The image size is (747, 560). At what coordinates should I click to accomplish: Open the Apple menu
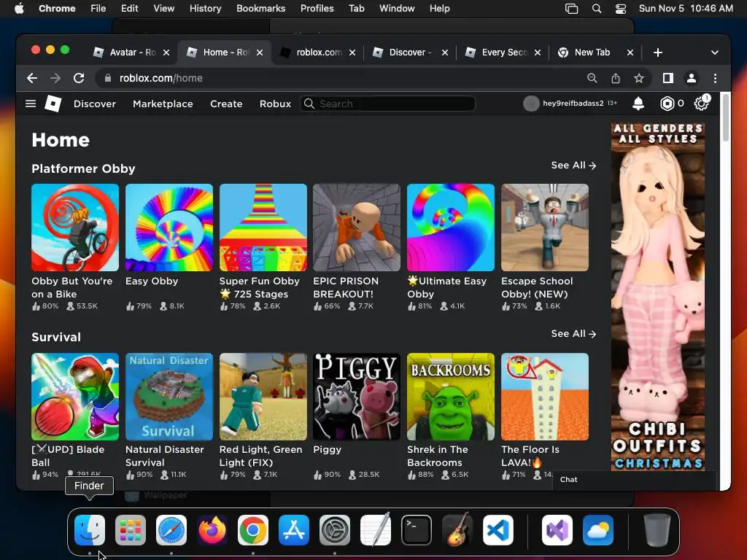[x=19, y=9]
